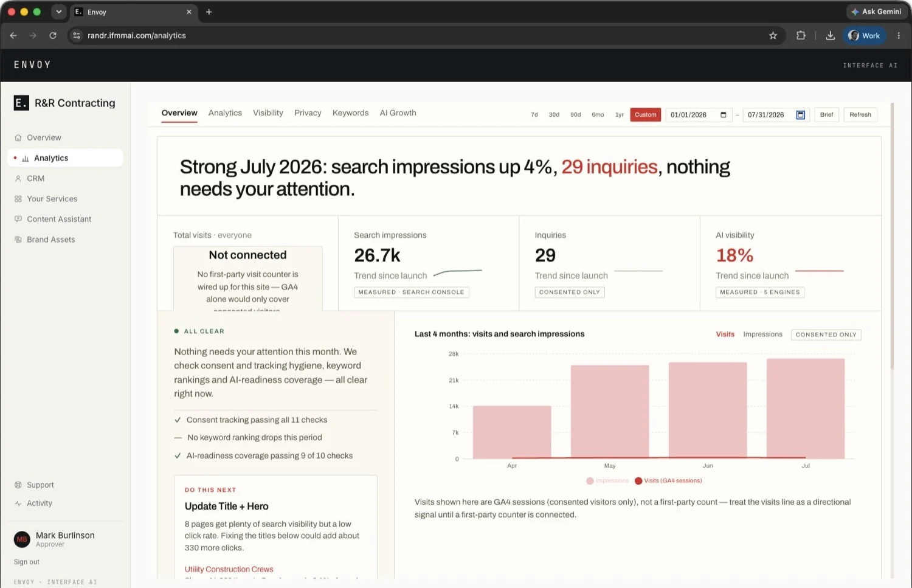The image size is (912, 588).
Task: Select the Custom time range
Action: pyautogui.click(x=646, y=114)
